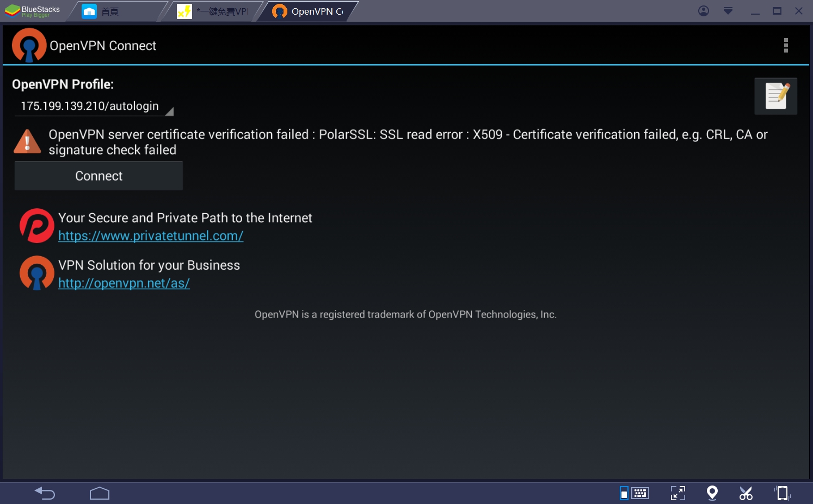Click the OpenVPN logo beside the business link
The height and width of the screenshot is (504, 813).
[x=37, y=273]
